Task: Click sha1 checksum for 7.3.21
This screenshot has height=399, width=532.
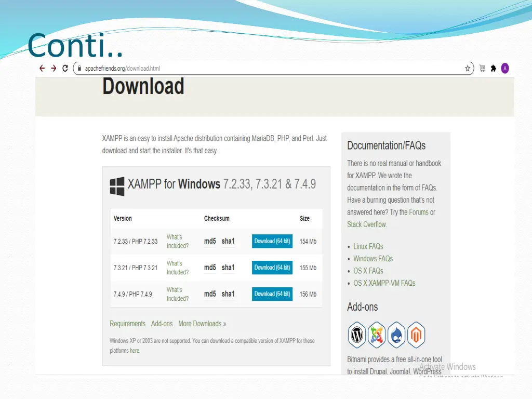Action: [x=228, y=268]
